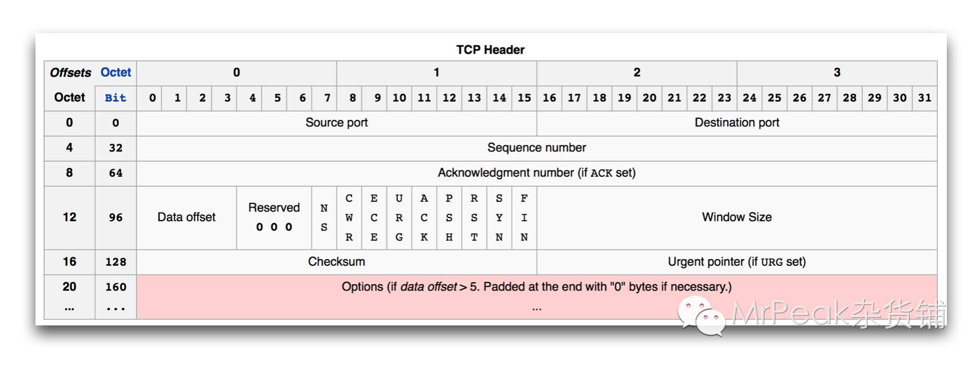Select the Sequence number row cell
The width and height of the screenshot is (980, 366).
point(536,148)
